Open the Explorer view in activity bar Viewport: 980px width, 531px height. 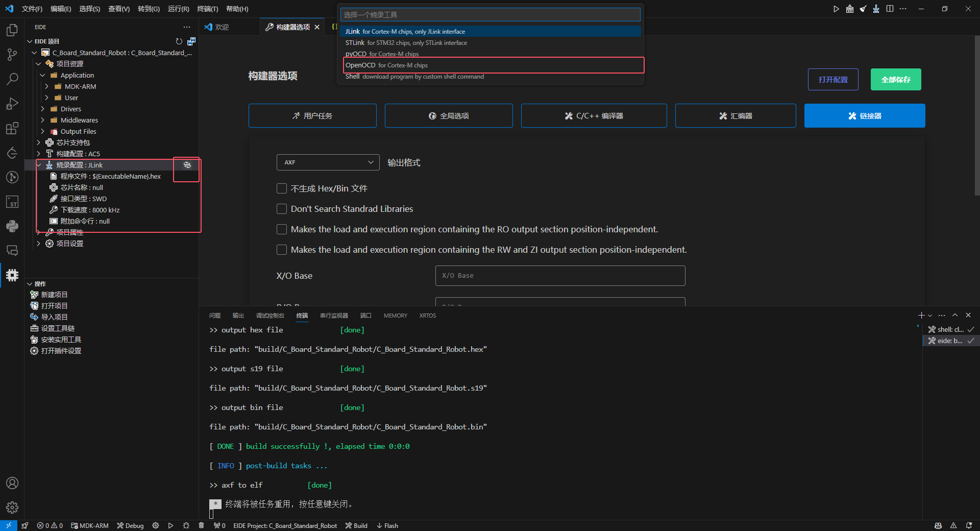click(12, 30)
